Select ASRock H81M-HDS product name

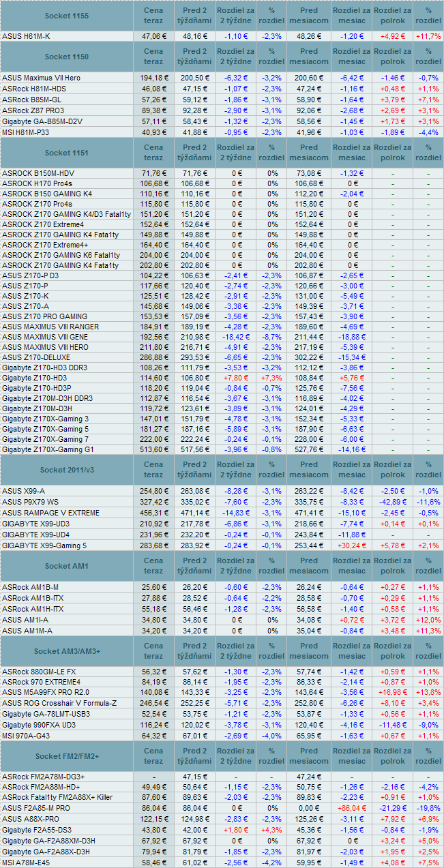pos(34,89)
